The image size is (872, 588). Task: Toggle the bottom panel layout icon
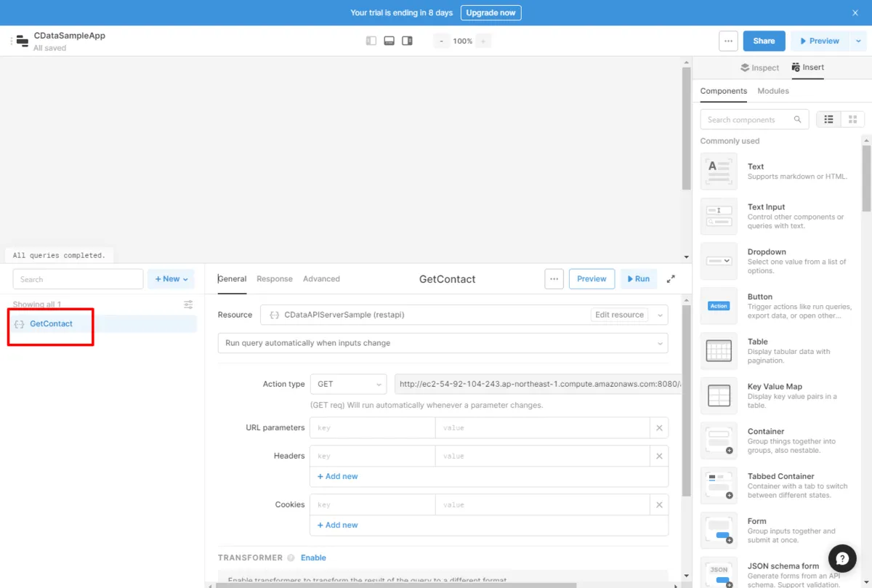(389, 41)
